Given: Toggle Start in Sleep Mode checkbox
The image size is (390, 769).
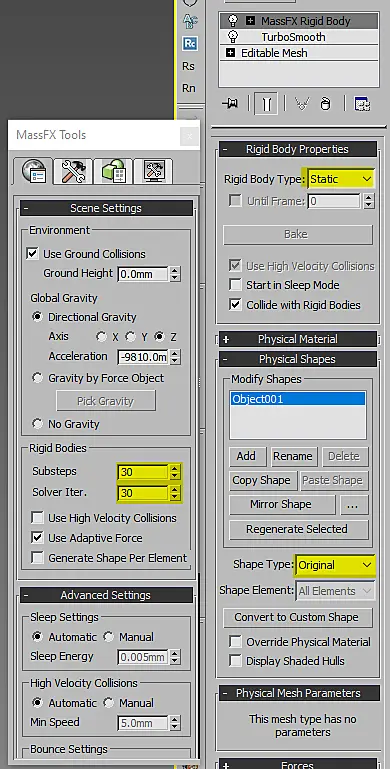Looking at the screenshot, I should coord(236,285).
